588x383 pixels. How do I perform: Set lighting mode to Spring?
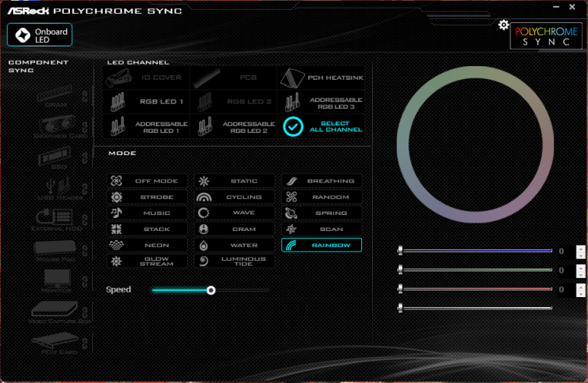click(x=322, y=213)
